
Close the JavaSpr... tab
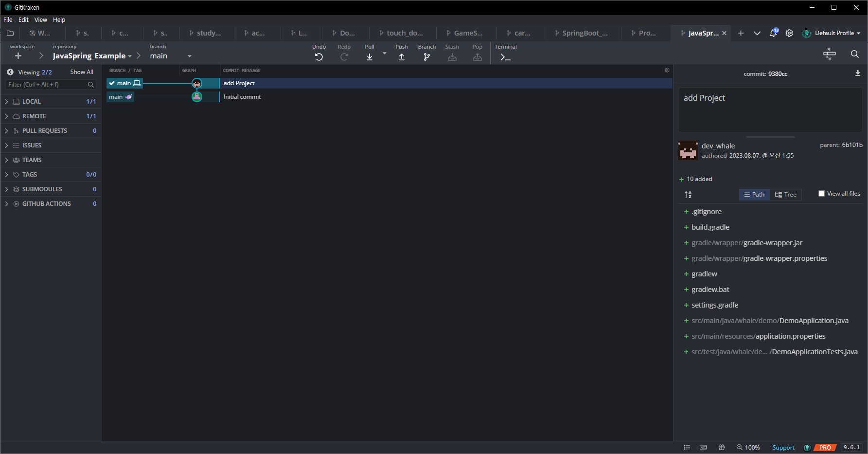click(x=724, y=33)
